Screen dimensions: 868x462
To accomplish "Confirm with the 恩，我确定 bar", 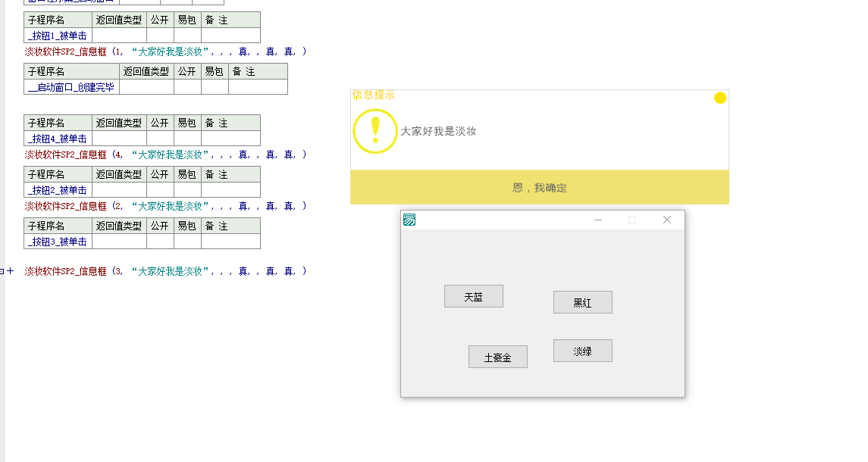I will [539, 188].
